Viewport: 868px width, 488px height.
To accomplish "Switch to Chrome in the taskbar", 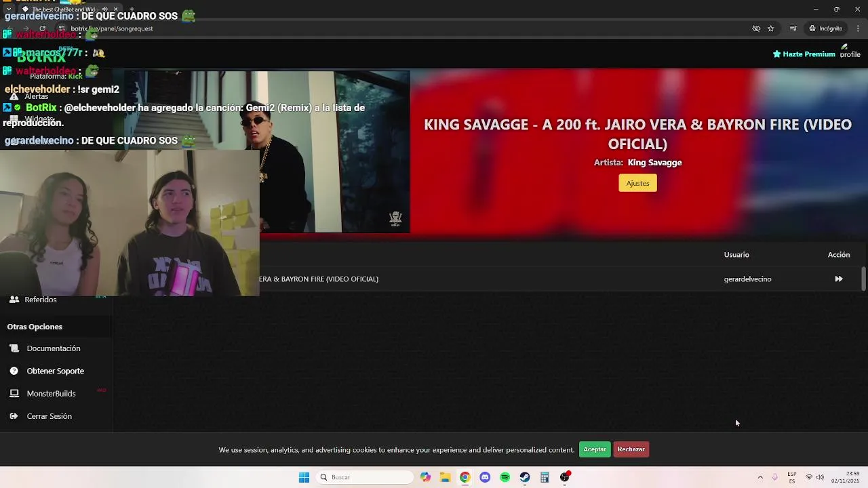I will [465, 477].
